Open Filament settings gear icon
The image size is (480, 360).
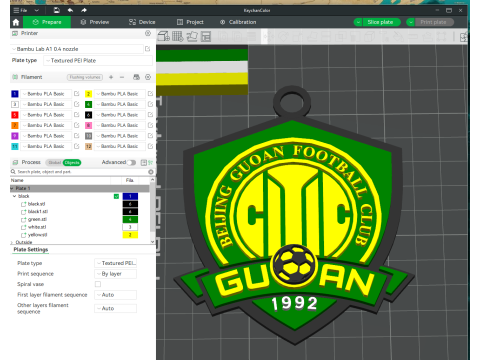[148, 77]
